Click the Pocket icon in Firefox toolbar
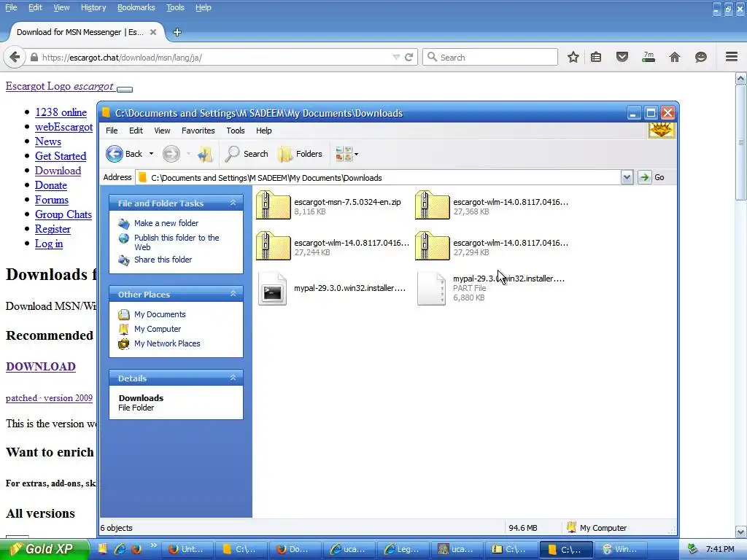This screenshot has width=747, height=560. 622,57
